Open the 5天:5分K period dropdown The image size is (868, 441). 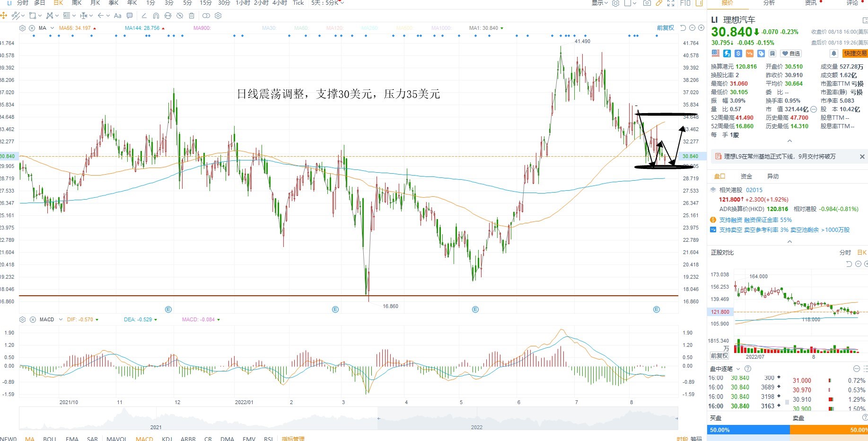click(x=327, y=3)
